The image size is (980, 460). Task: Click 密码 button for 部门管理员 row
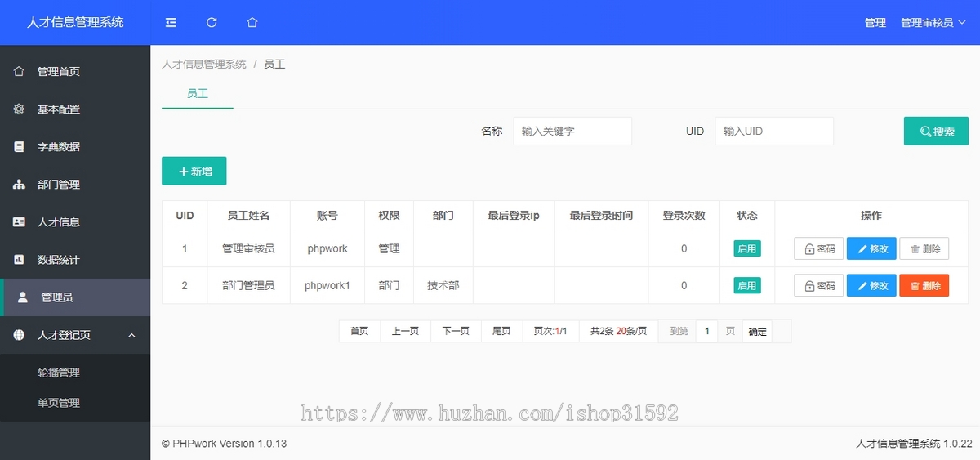tap(819, 286)
